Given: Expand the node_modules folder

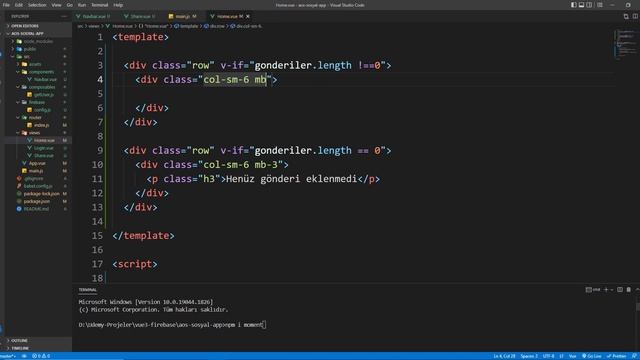Looking at the screenshot, I should click(x=38, y=41).
